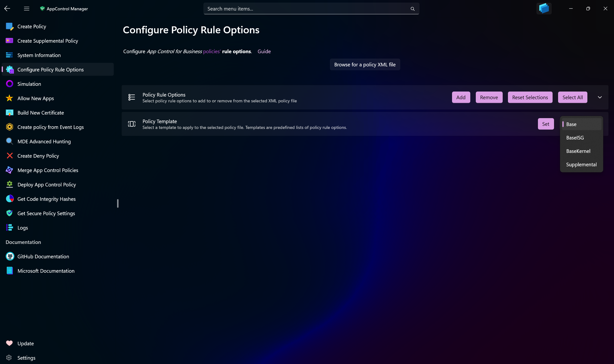Click the Microsoft Documentation book icon
Viewport: 614px width, 364px height.
pyautogui.click(x=10, y=271)
